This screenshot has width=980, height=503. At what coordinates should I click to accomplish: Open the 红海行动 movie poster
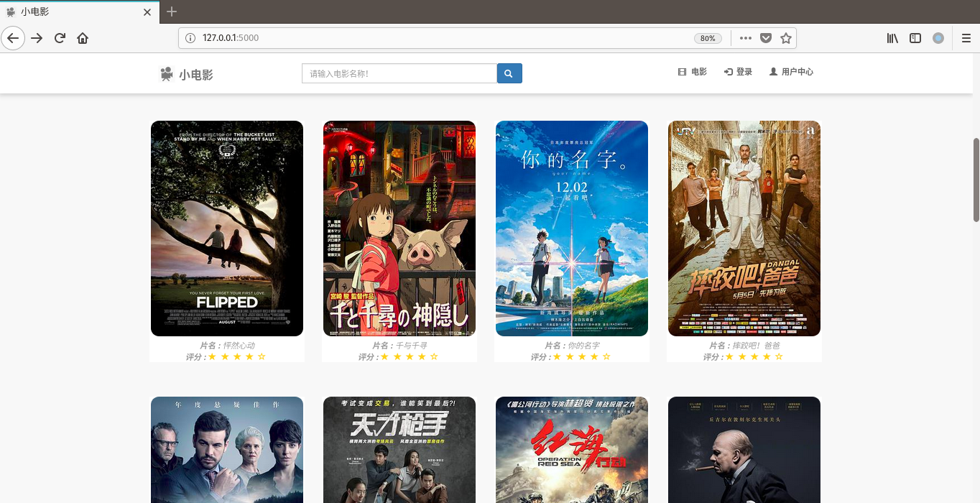coord(572,450)
